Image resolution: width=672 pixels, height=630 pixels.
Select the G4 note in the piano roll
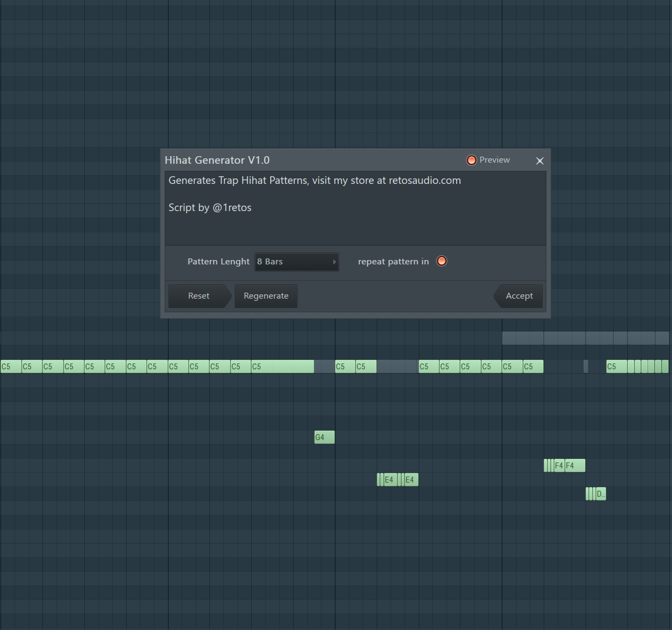pyautogui.click(x=324, y=437)
